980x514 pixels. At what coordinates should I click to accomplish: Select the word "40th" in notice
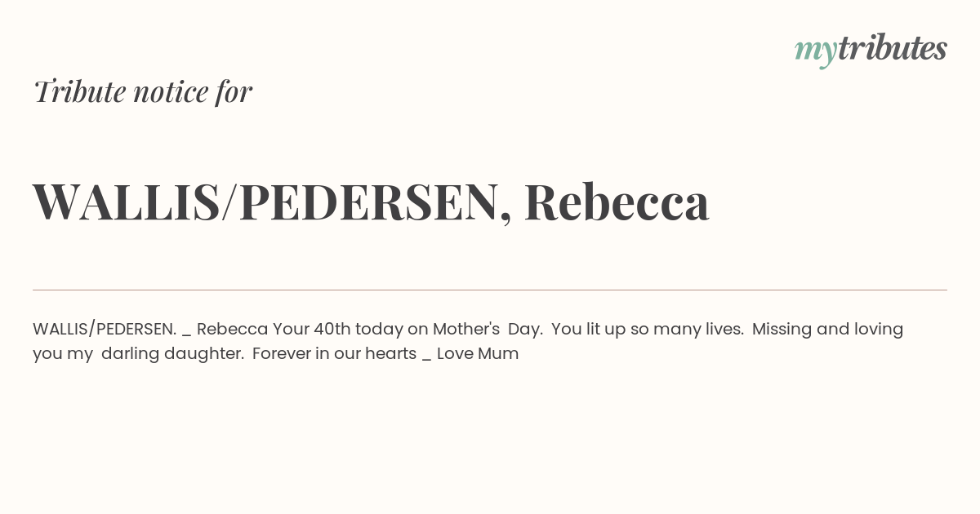332,330
